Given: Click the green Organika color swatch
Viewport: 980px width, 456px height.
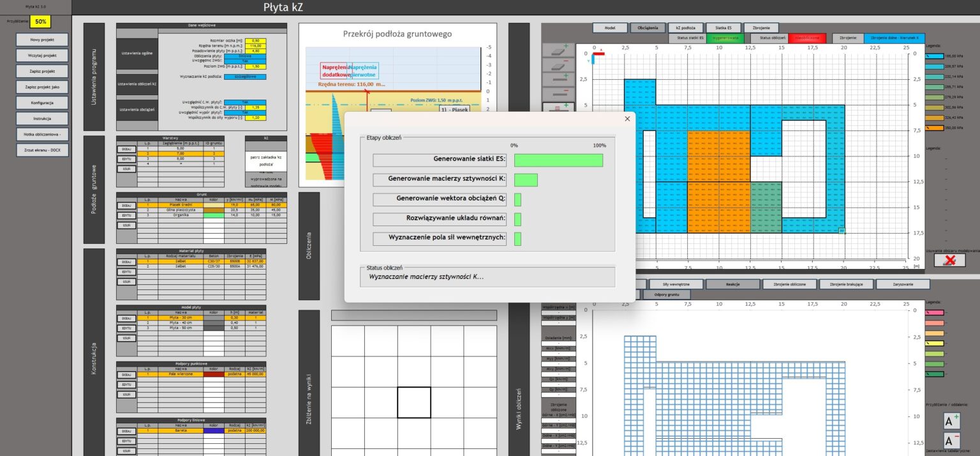Looking at the screenshot, I should tap(212, 215).
